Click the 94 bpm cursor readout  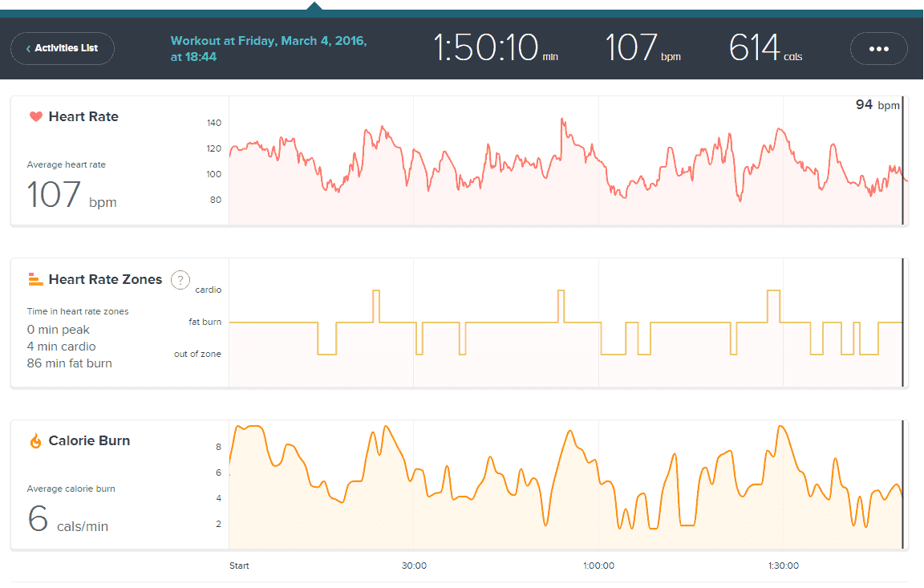point(877,105)
